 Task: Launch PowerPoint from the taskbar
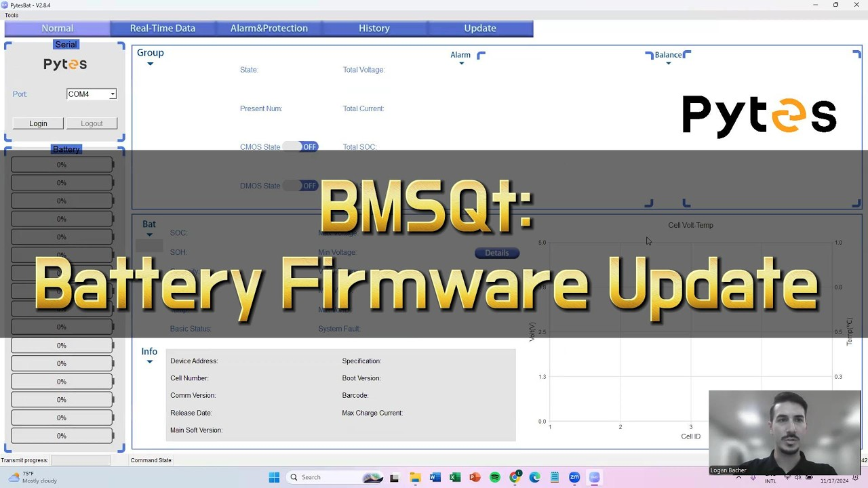click(475, 477)
